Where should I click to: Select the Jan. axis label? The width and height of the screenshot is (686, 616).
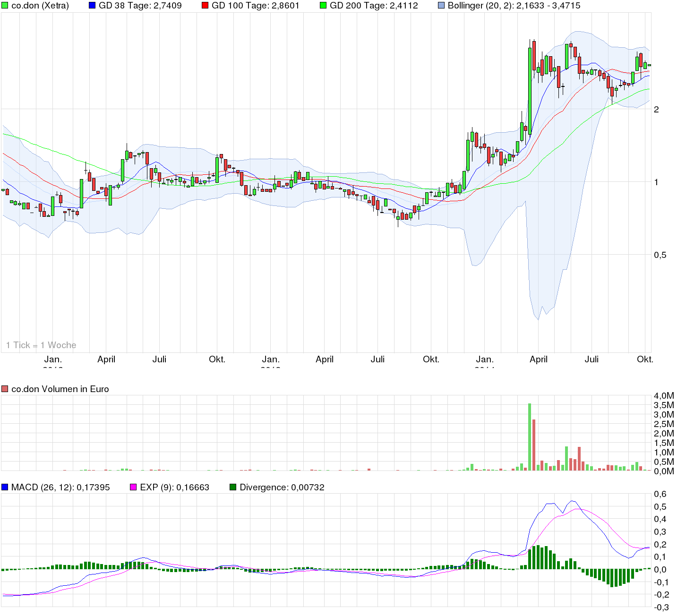point(53,359)
